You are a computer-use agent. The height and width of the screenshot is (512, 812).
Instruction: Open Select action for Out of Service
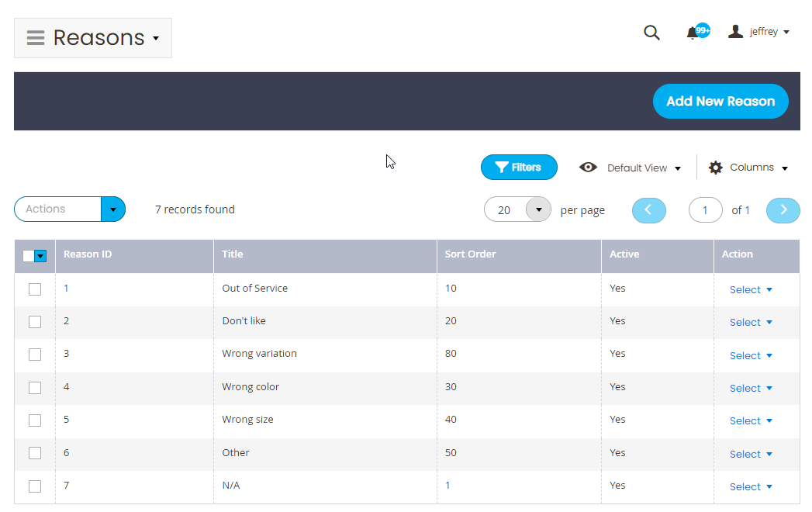coord(751,289)
